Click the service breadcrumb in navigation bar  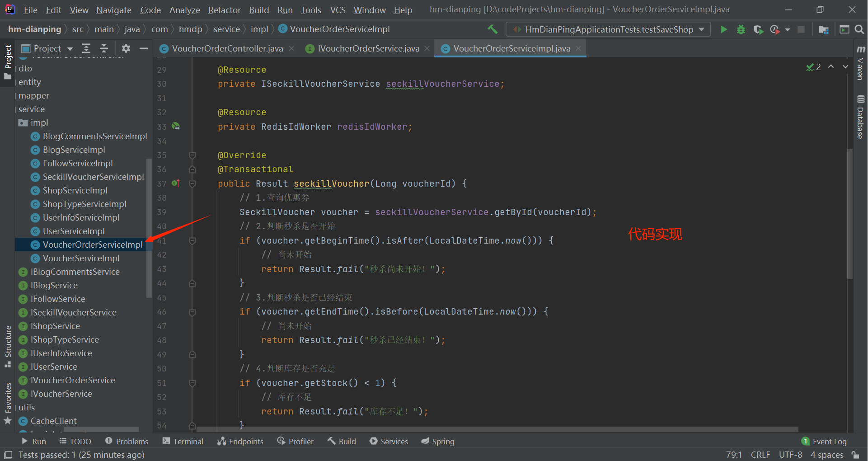point(226,29)
